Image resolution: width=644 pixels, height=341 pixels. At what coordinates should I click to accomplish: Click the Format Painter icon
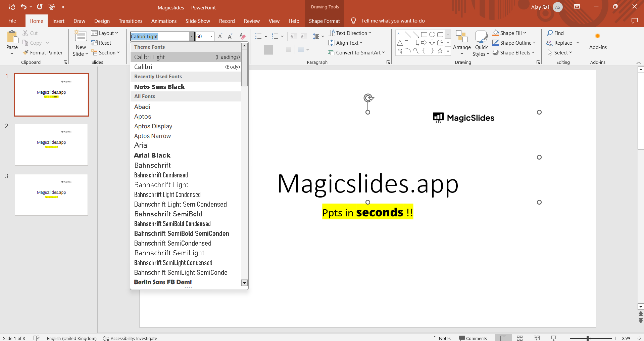26,53
